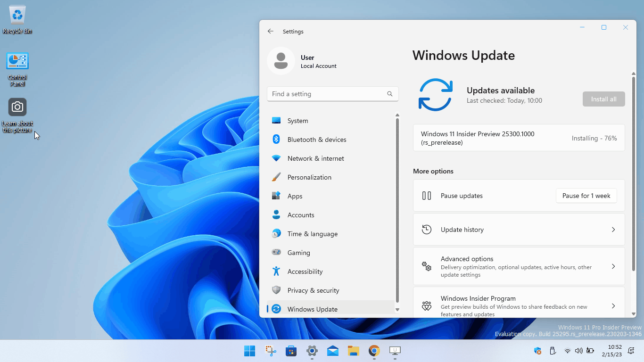Click the Accessibility icon in sidebar
This screenshot has height=362, width=644.
[276, 271]
